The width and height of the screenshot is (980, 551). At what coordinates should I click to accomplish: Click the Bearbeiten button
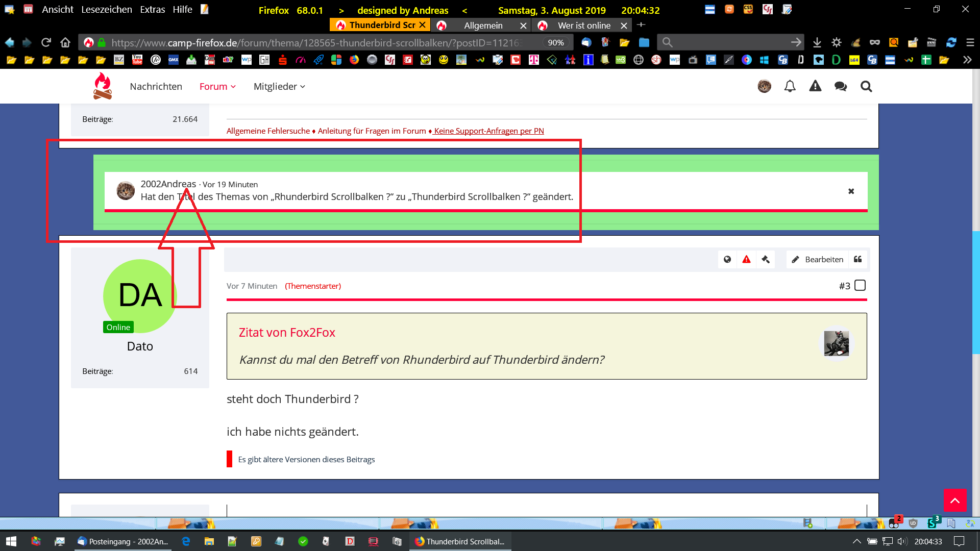coord(817,259)
